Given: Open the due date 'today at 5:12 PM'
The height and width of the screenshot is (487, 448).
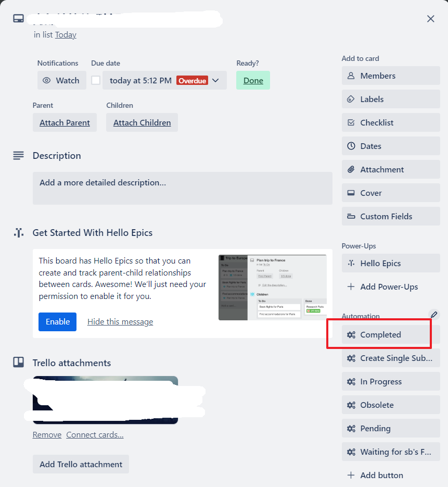Looking at the screenshot, I should 164,80.
